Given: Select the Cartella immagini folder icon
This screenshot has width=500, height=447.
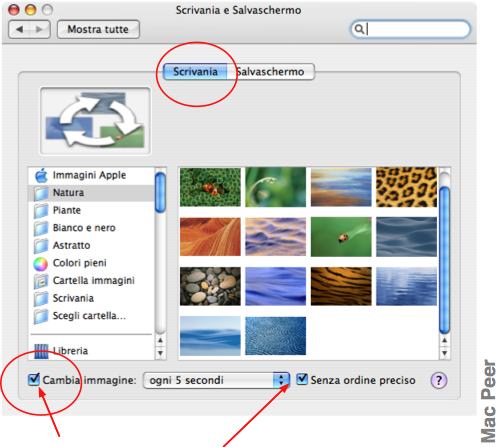Looking at the screenshot, I should (x=41, y=281).
